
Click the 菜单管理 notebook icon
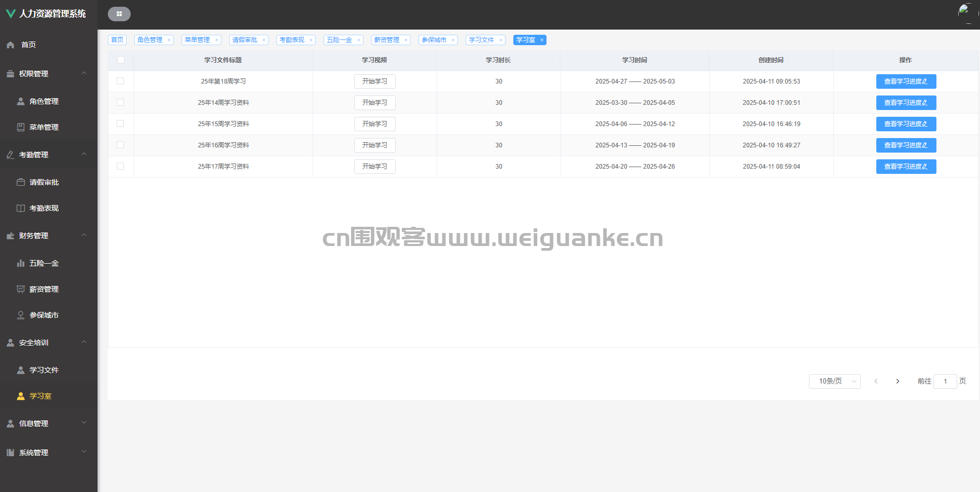coord(21,127)
